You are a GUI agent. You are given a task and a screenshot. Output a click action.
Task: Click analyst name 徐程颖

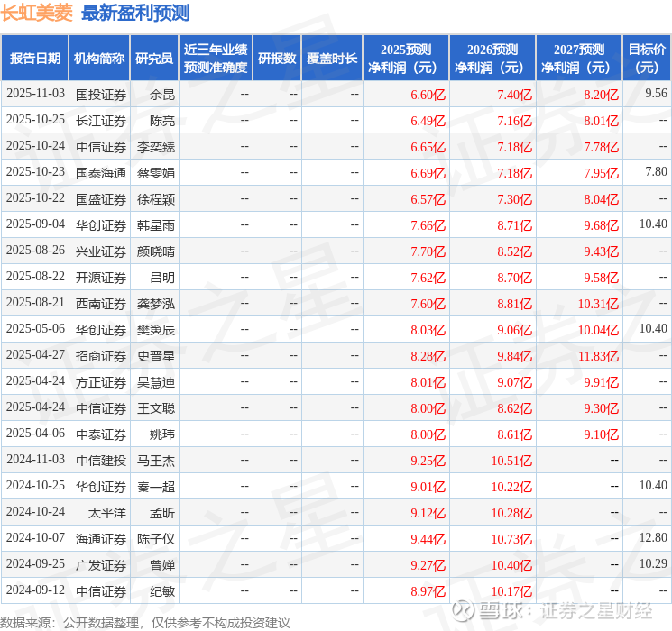tap(156, 199)
